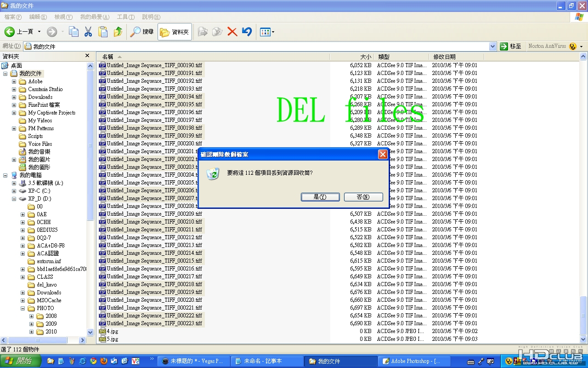
Task: Open the address bar dropdown arrow
Action: (x=492, y=46)
